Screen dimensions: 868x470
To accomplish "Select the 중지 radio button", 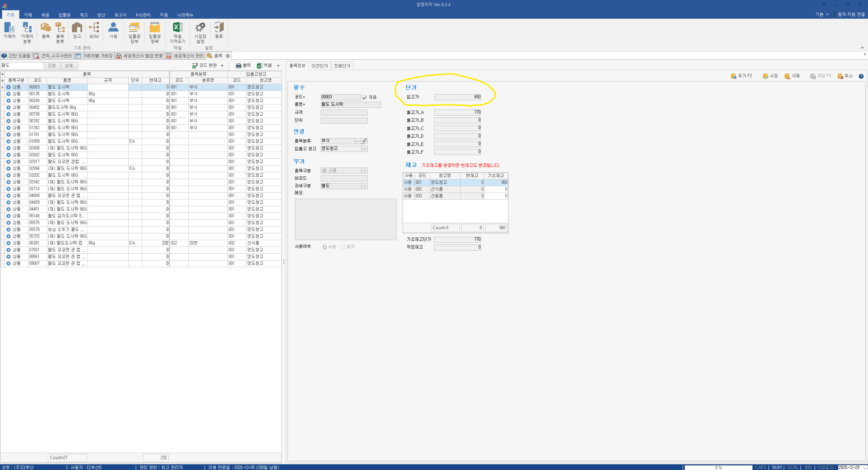I will [x=343, y=247].
